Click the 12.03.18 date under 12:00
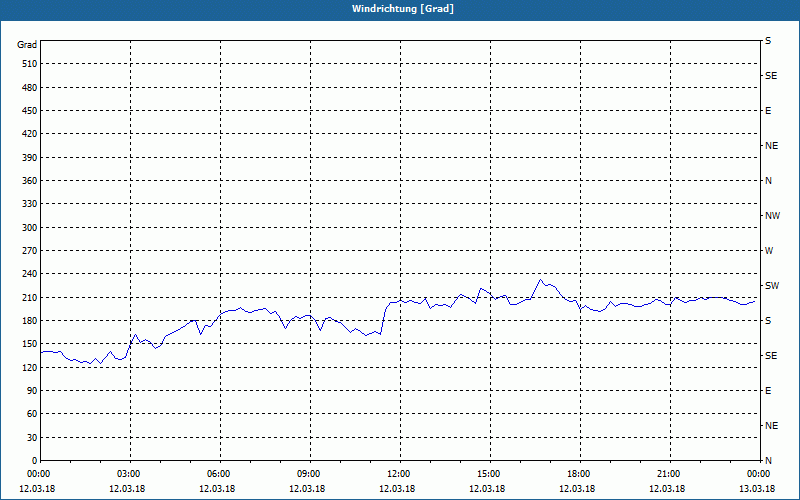 click(x=396, y=489)
